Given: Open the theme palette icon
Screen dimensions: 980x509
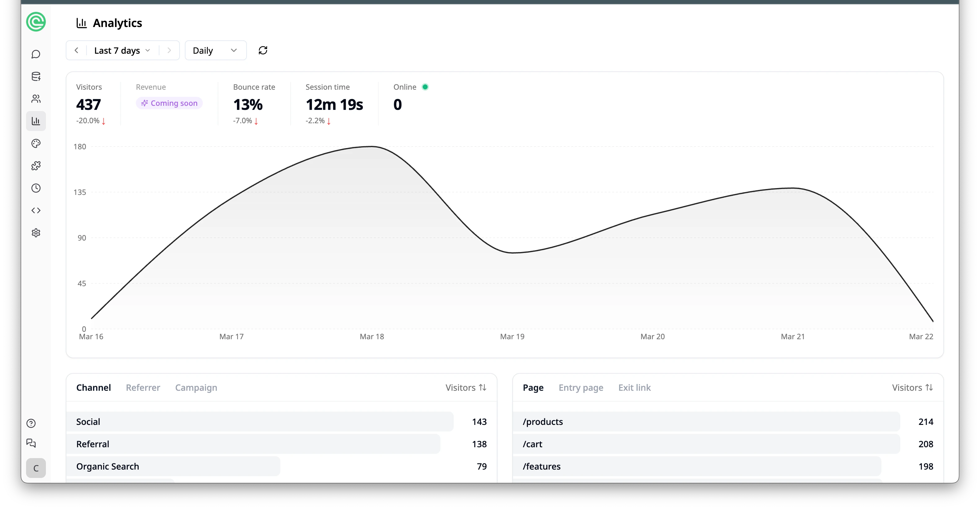Looking at the screenshot, I should tap(36, 143).
